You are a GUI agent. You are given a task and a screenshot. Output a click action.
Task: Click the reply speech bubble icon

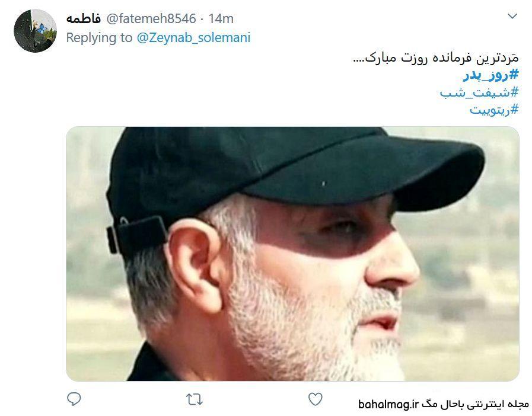(74, 399)
